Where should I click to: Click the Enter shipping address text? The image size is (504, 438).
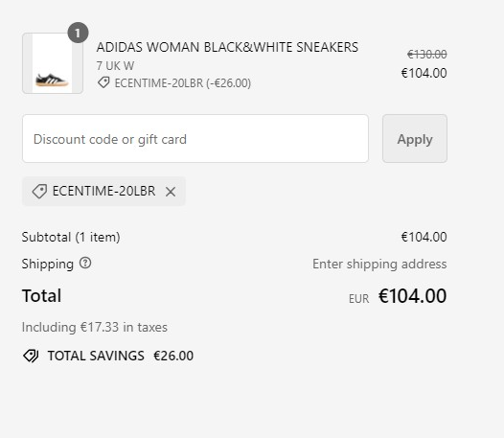click(379, 264)
